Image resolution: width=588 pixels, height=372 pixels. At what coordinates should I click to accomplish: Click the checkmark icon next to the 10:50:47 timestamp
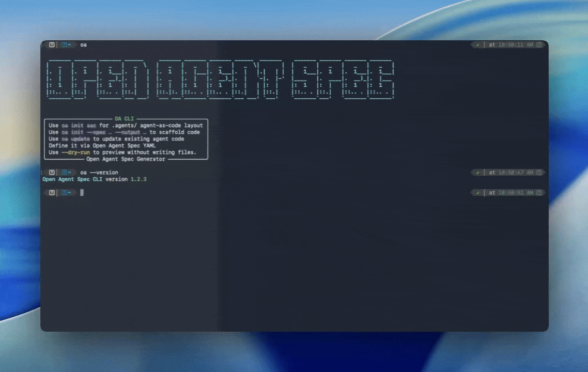pyautogui.click(x=477, y=172)
